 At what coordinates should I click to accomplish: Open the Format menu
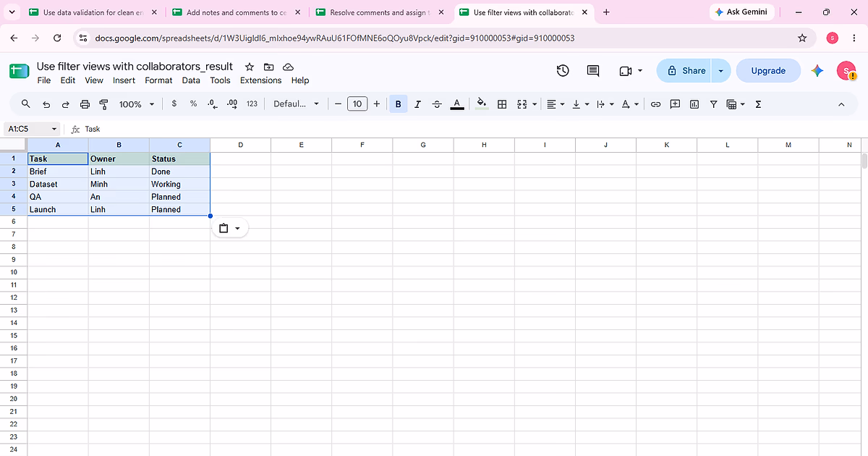[x=158, y=80]
